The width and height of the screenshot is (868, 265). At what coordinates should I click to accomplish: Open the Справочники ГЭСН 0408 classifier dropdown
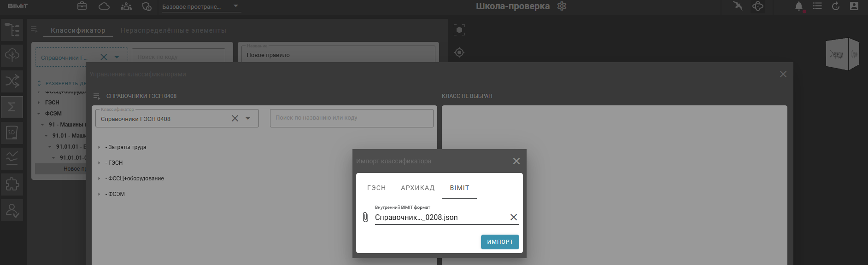248,119
